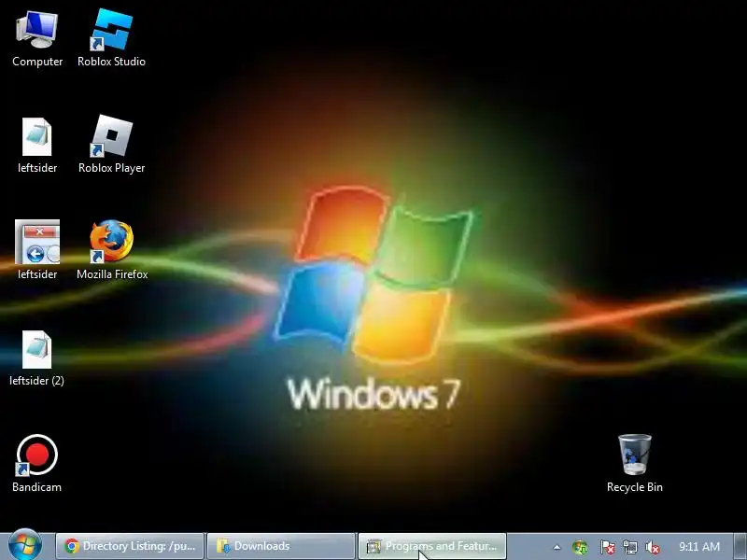The width and height of the screenshot is (747, 560).
Task: Click the Show Desktop button strip
Action: coord(740,546)
